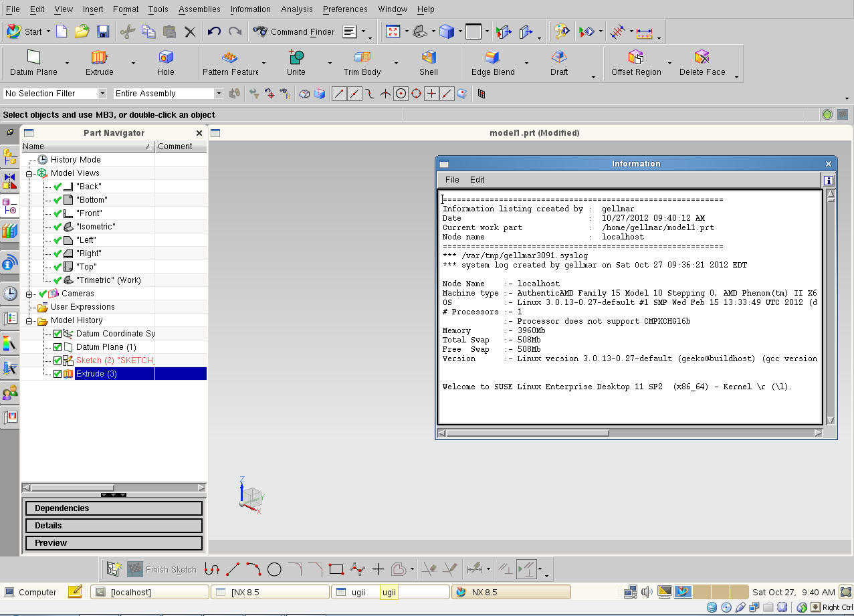Open the Command Finder
The height and width of the screenshot is (616, 854).
[x=294, y=31]
